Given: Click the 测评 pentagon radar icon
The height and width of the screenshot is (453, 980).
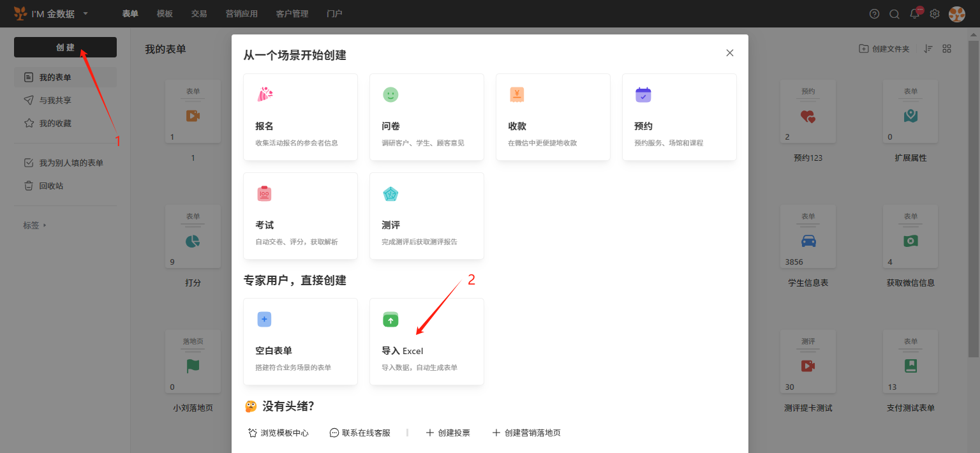Looking at the screenshot, I should point(390,193).
